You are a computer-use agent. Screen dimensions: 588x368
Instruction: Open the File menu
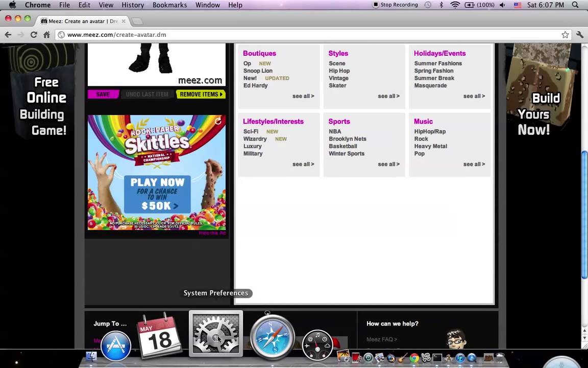(x=64, y=5)
